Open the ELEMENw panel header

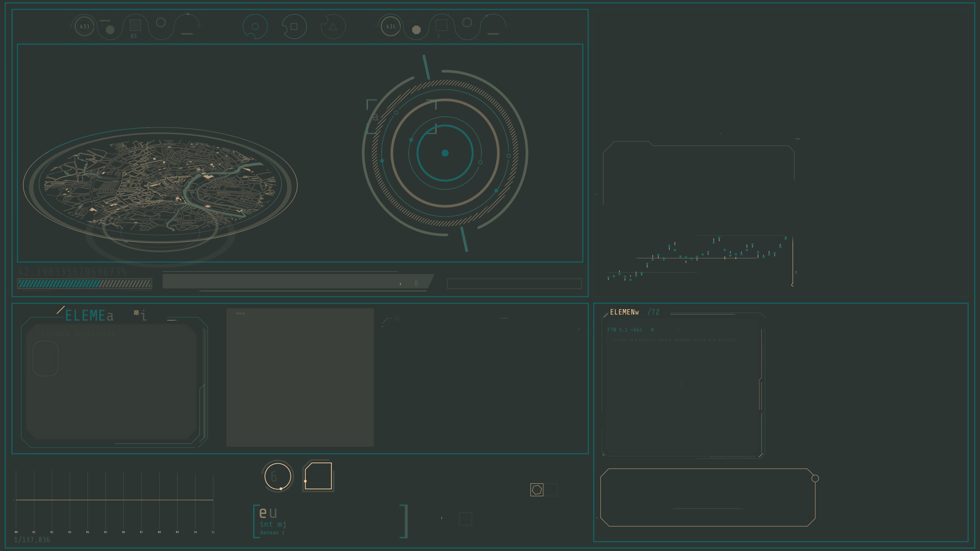[x=624, y=312]
